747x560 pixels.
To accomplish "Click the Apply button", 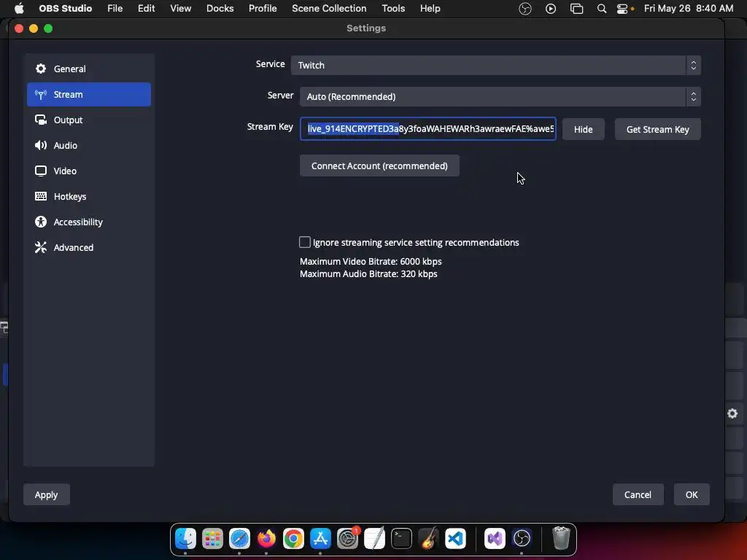I will [x=46, y=495].
